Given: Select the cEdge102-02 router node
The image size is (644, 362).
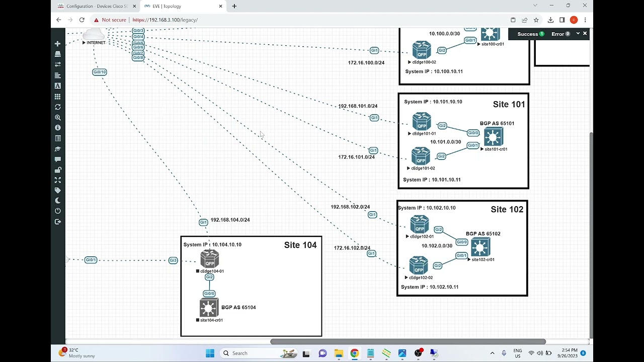Looking at the screenshot, I should (x=418, y=265).
